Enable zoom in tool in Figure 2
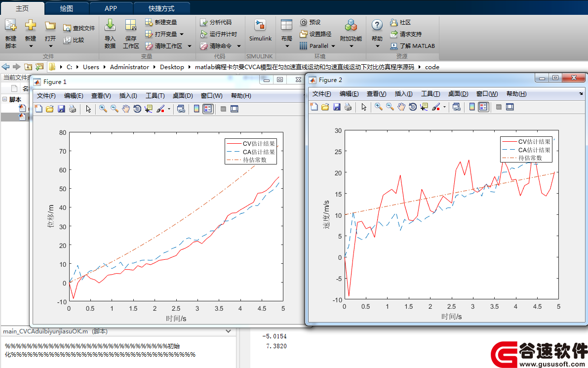 point(378,107)
